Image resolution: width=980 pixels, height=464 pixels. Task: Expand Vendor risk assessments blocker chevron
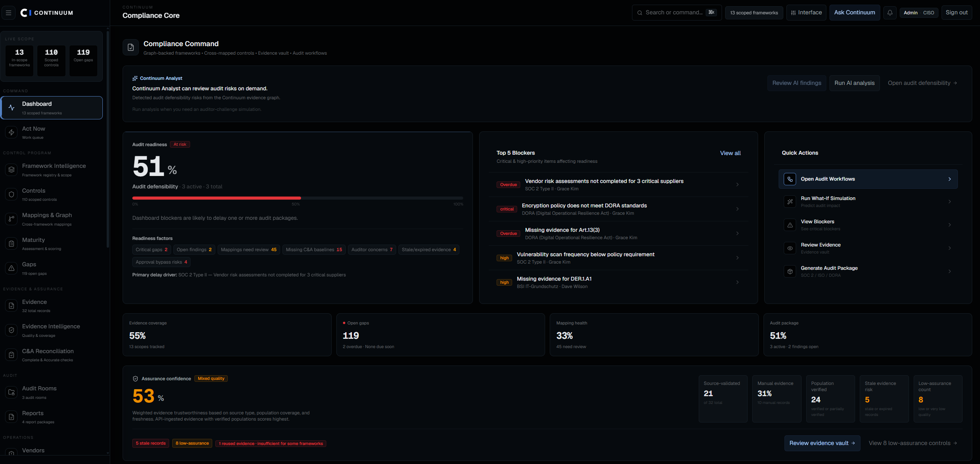(x=738, y=185)
